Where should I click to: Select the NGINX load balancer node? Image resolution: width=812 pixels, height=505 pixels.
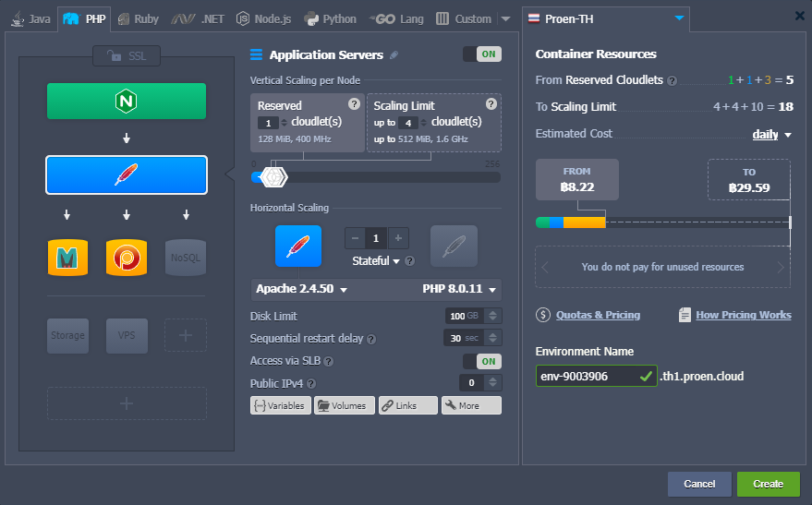point(127,101)
